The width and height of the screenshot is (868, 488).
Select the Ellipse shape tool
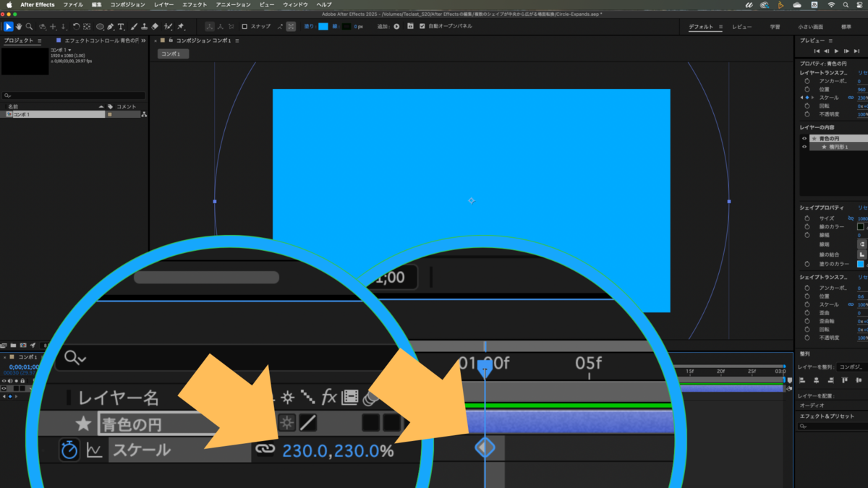point(100,27)
